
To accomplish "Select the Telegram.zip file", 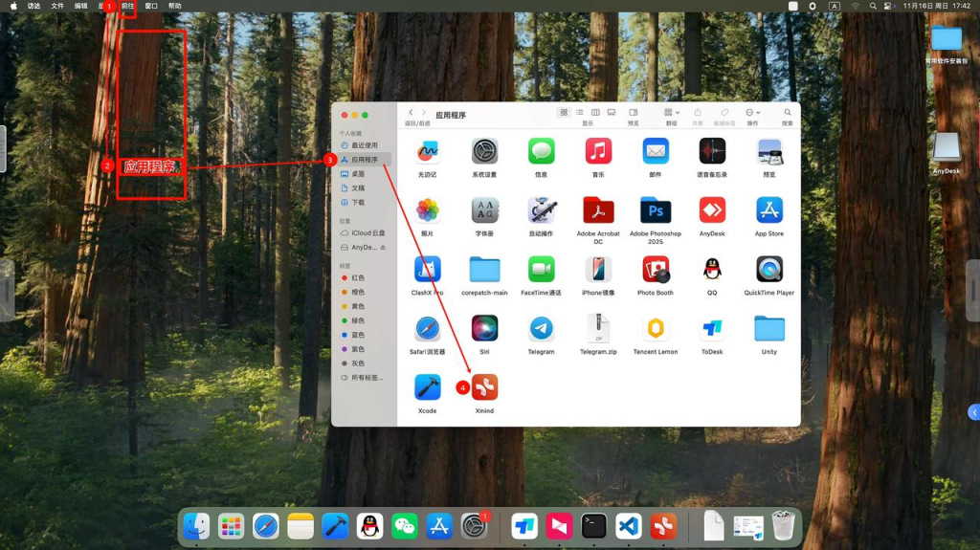I will point(598,329).
